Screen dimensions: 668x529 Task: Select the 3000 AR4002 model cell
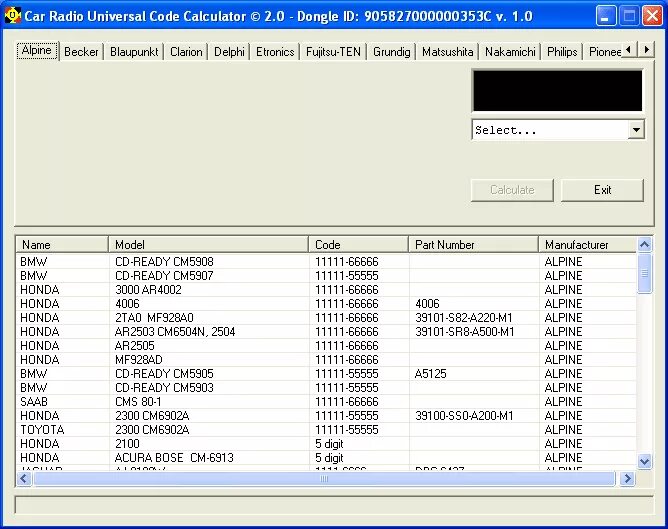pos(148,290)
